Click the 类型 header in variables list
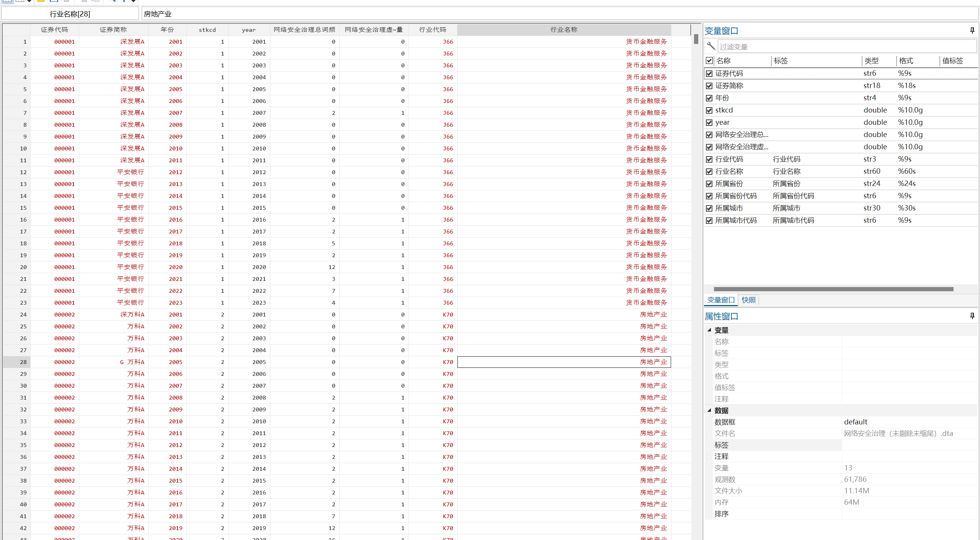This screenshot has height=540, width=980. [871, 60]
